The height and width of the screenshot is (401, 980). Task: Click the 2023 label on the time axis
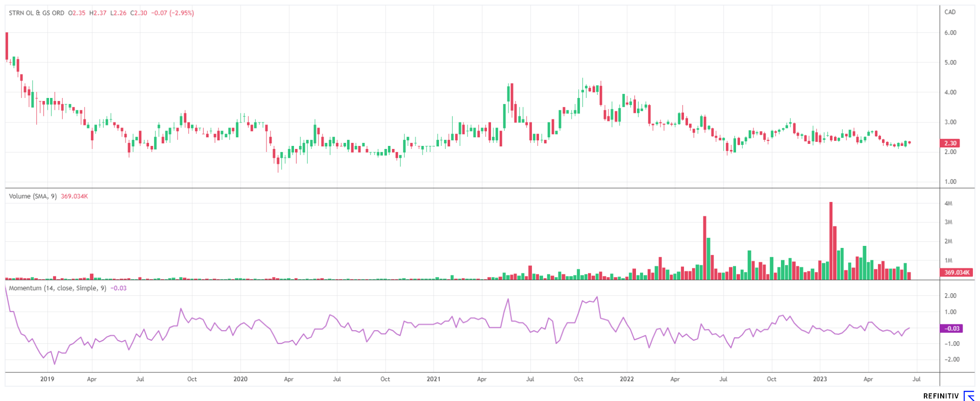coord(820,379)
